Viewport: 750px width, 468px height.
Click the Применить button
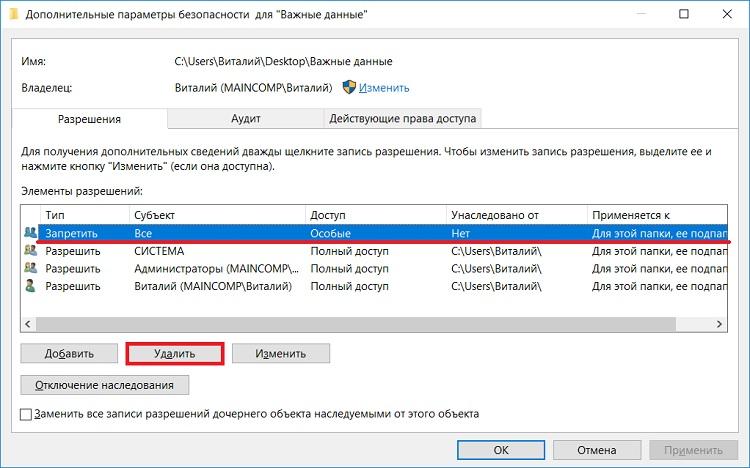click(693, 450)
